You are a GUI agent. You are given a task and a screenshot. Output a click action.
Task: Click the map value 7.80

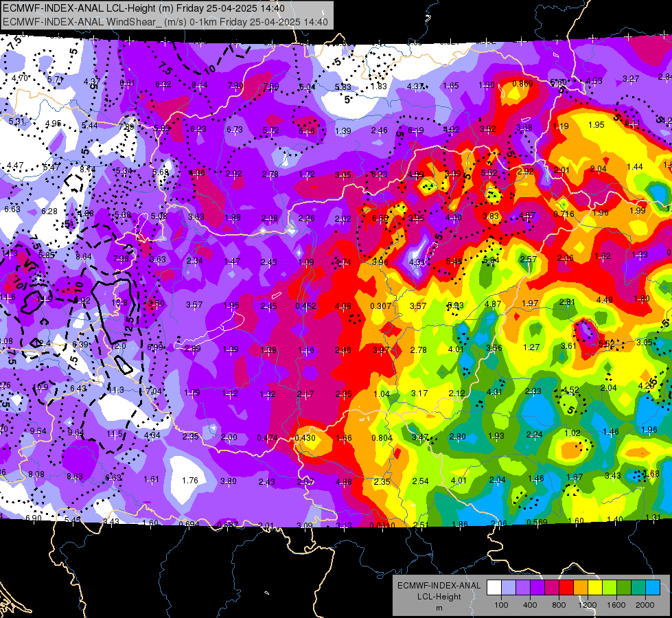click(x=235, y=85)
